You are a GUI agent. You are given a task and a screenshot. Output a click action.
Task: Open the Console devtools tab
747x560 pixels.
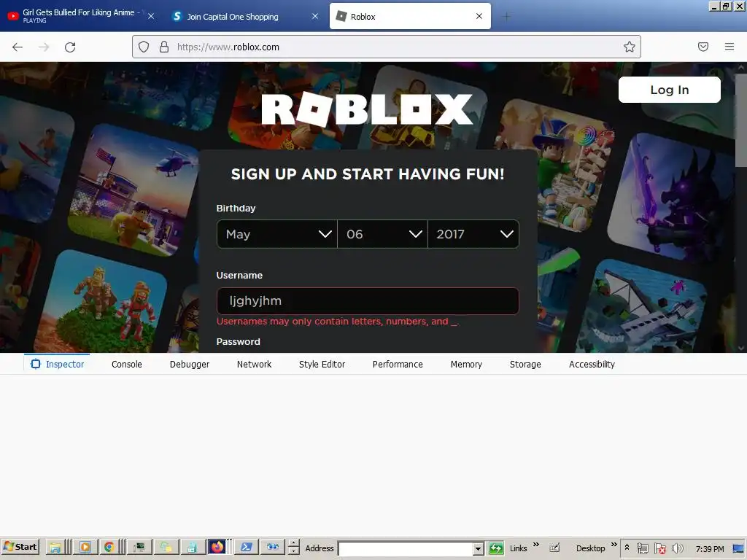click(x=127, y=365)
